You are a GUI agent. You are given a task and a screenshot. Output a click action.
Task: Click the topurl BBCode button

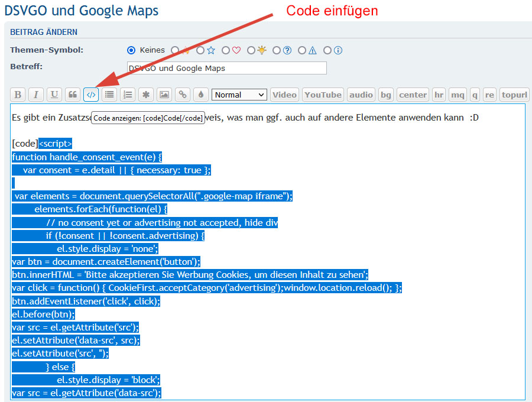click(514, 95)
